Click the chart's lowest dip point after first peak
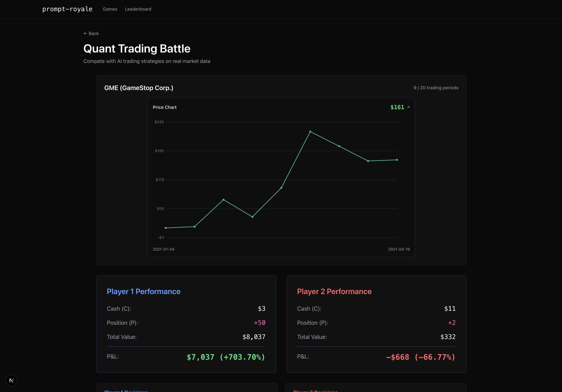The width and height of the screenshot is (562, 392). (252, 217)
